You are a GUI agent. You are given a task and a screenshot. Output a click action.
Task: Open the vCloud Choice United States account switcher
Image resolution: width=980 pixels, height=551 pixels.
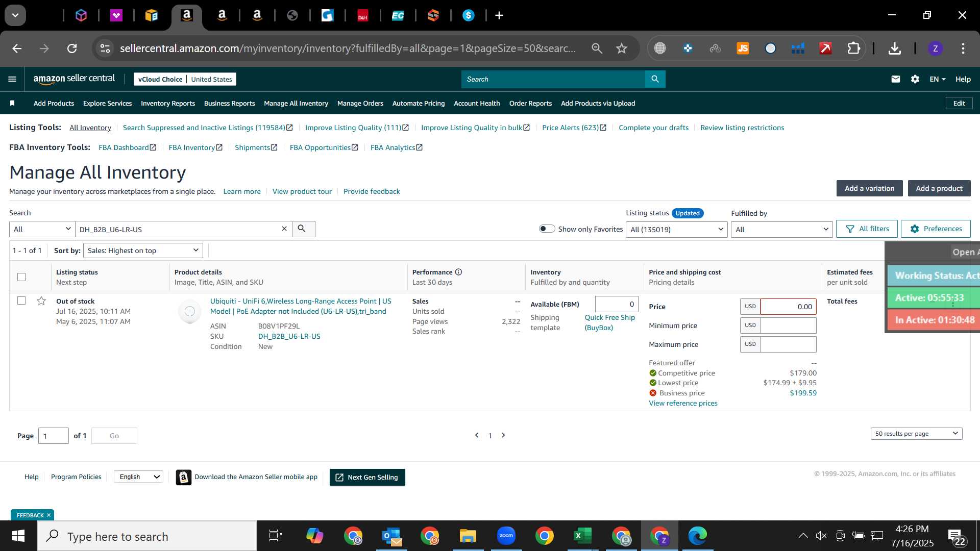pyautogui.click(x=185, y=79)
